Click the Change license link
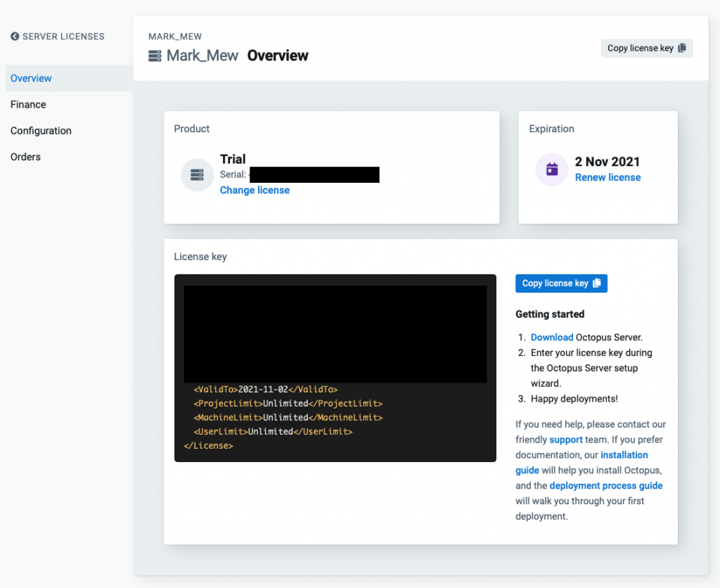 (255, 190)
